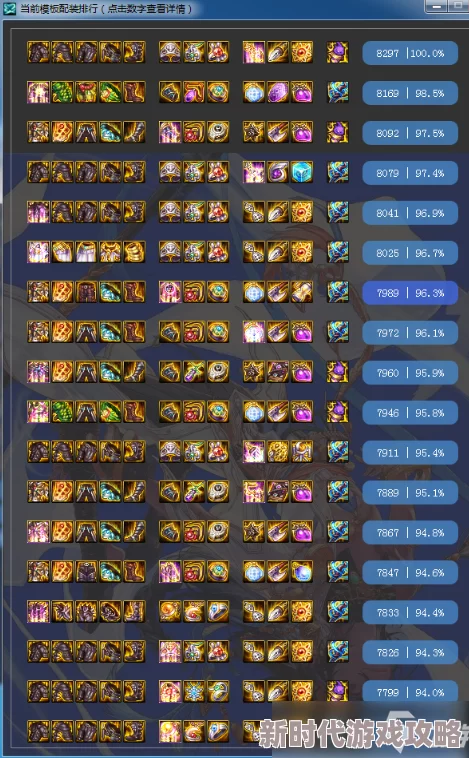Screen dimensions: 469x758
Task: View details of the 7972 | 96.1% build
Action: click(x=410, y=333)
